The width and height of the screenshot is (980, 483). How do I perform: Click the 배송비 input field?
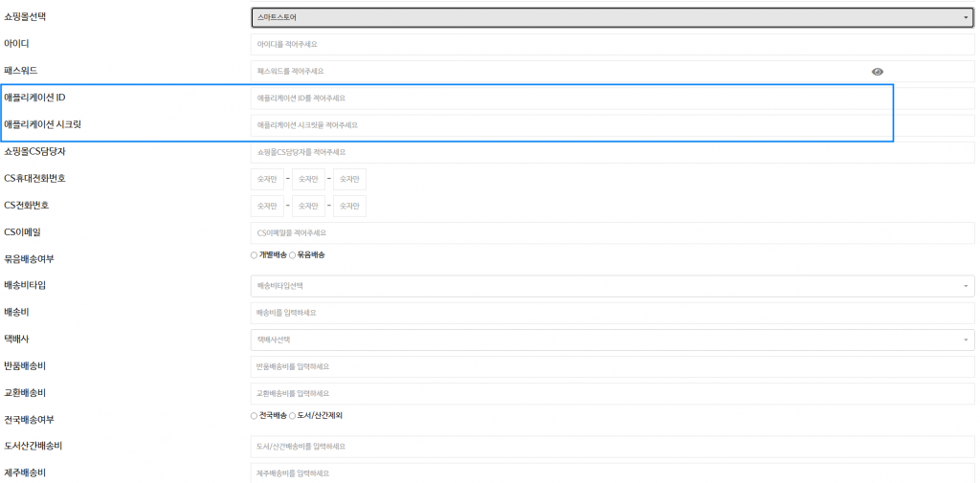(612, 313)
